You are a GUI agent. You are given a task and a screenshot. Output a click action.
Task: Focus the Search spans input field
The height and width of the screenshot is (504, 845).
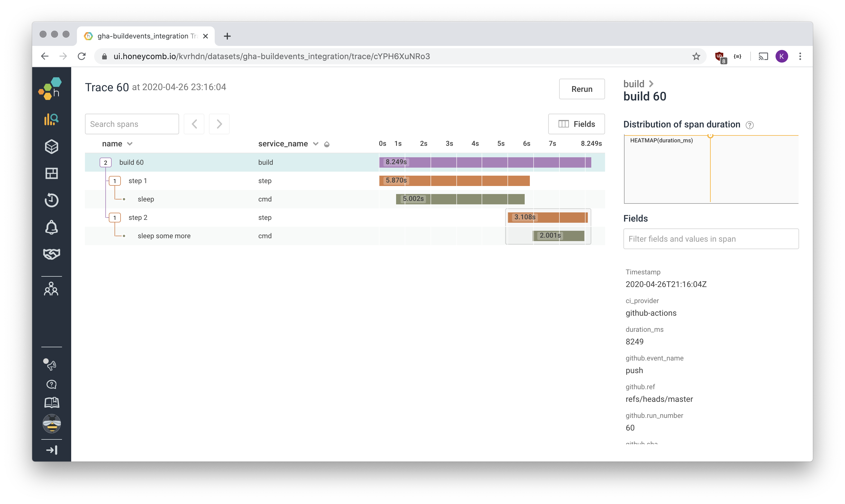(x=132, y=124)
